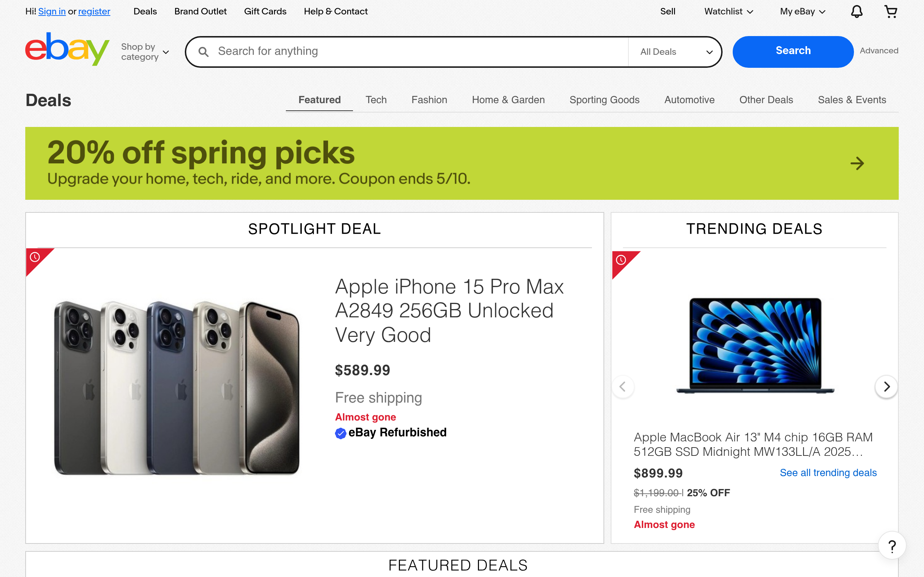Click the Sign in link
Screen dimensions: 924x577
[52, 12]
